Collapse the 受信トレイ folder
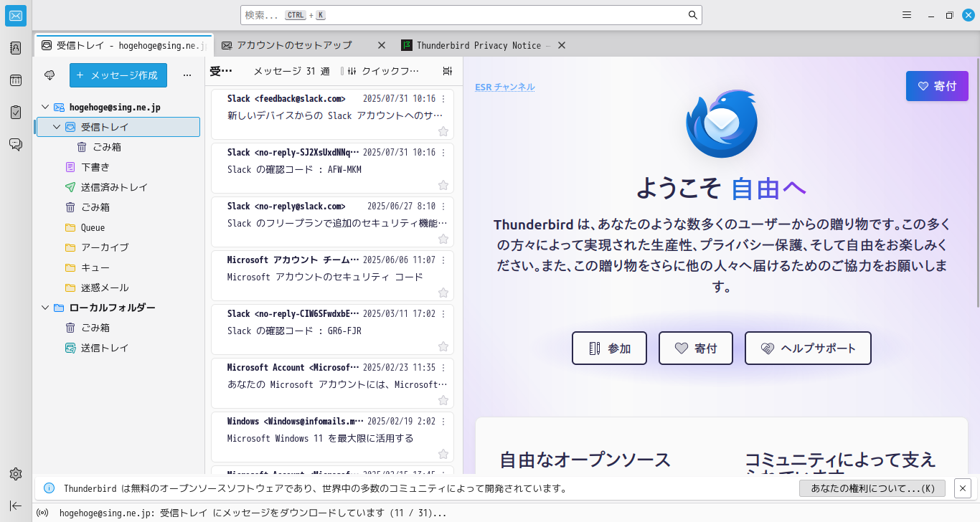The image size is (980, 522). 55,126
